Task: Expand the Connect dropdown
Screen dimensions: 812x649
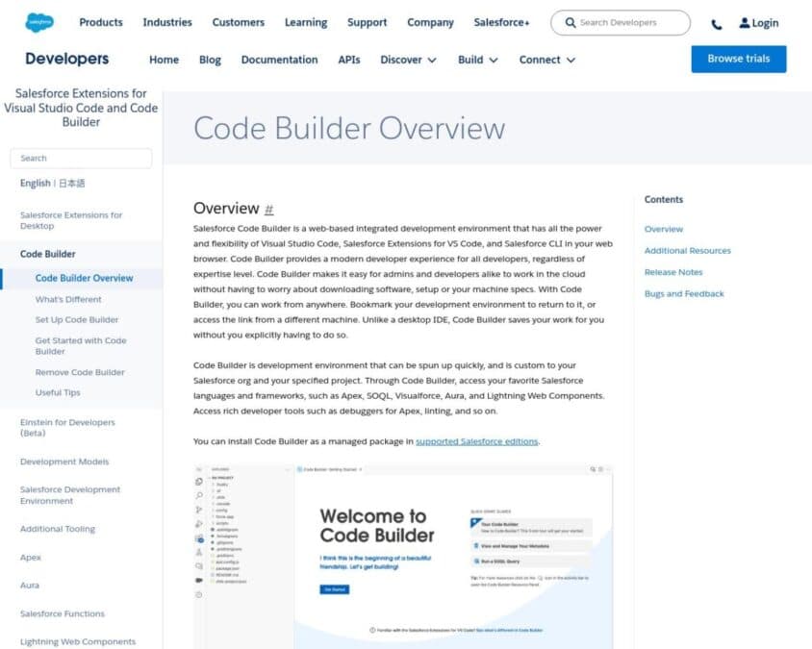Action: [x=546, y=60]
